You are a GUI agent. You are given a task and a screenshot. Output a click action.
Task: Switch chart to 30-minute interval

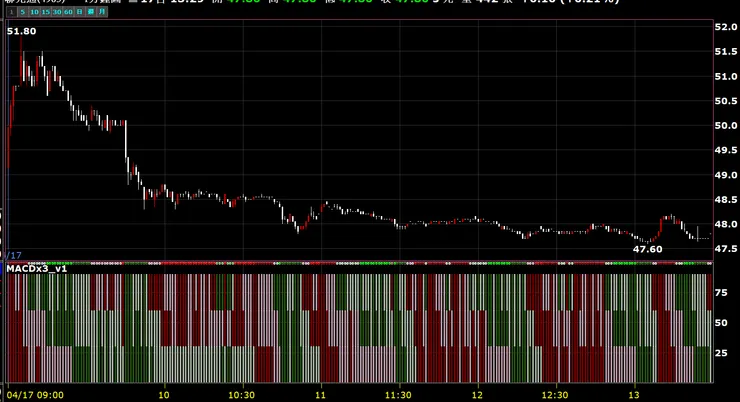pos(57,12)
